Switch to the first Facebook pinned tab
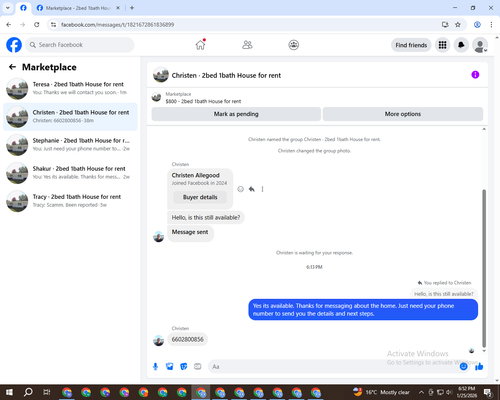The height and width of the screenshot is (400, 500). (23, 8)
